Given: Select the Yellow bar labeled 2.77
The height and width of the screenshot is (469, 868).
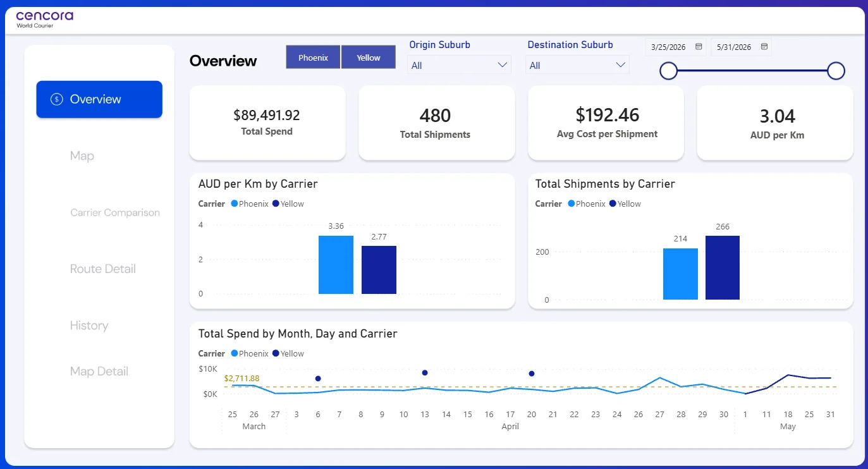Looking at the screenshot, I should pos(379,270).
